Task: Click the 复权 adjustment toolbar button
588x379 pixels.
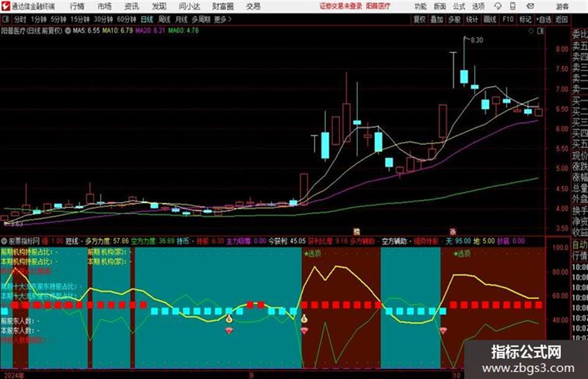Action: tap(419, 19)
